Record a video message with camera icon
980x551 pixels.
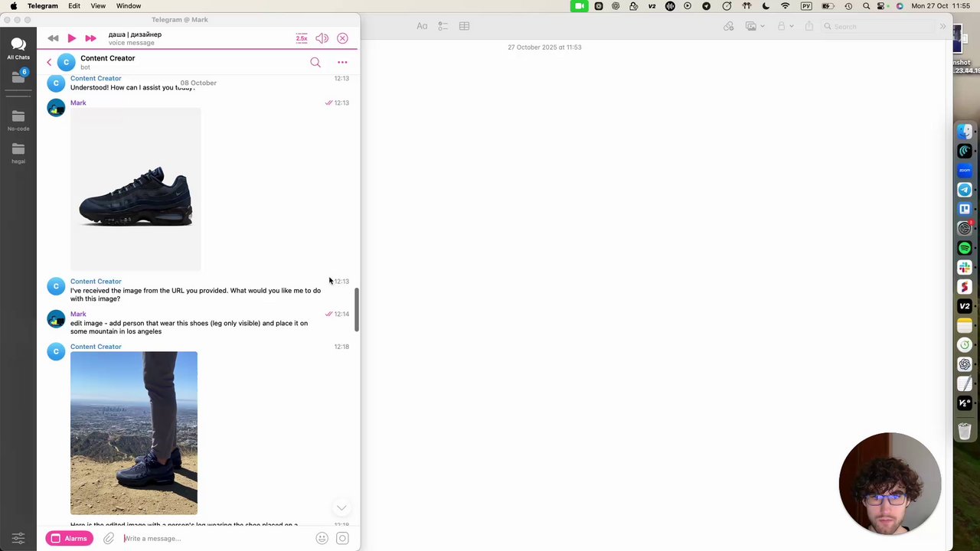tap(342, 539)
